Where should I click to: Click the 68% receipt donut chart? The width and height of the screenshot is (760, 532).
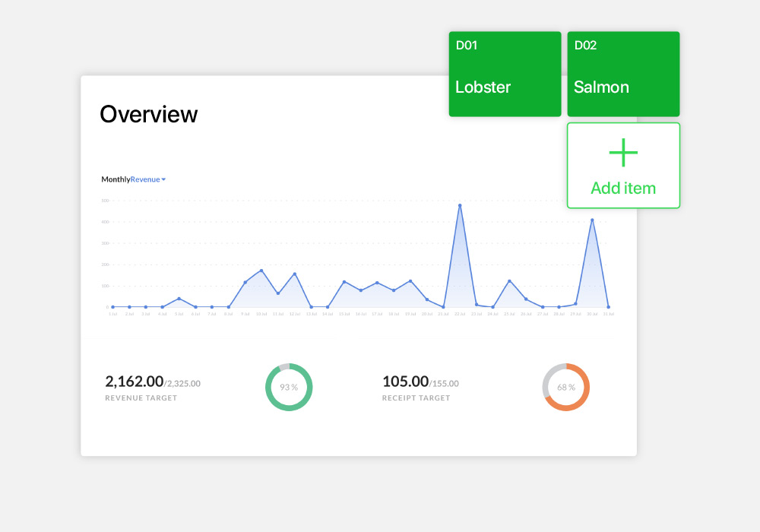(x=566, y=387)
